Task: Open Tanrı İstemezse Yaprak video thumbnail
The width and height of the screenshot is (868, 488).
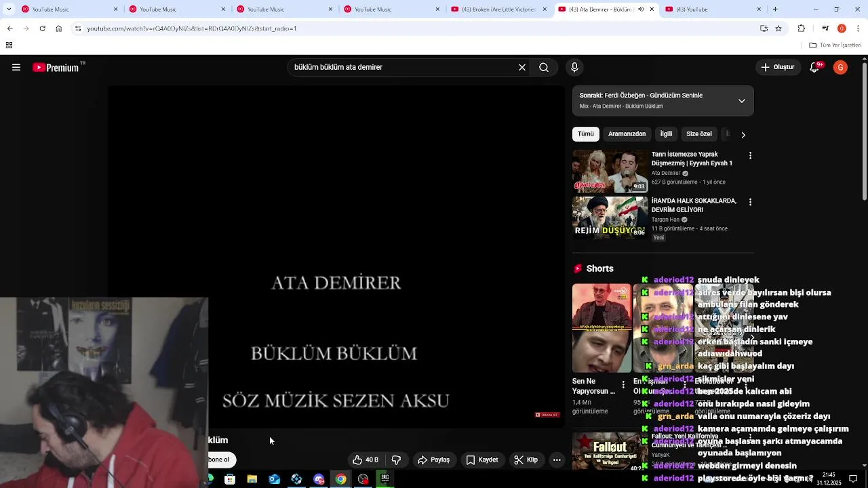Action: point(610,171)
